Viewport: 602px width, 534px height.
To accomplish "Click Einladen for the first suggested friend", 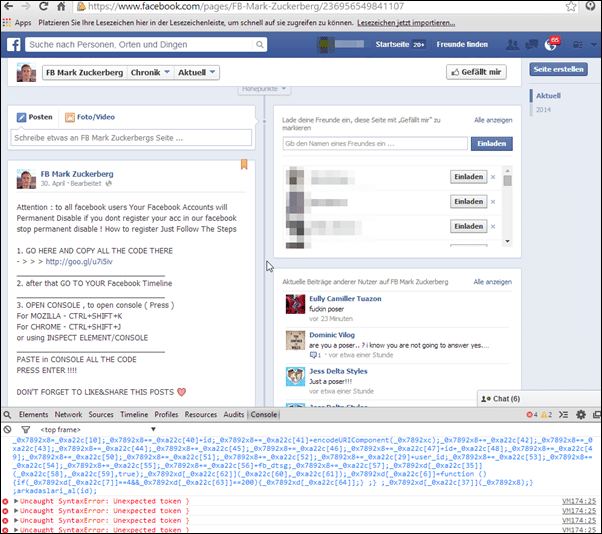I will coord(468,177).
